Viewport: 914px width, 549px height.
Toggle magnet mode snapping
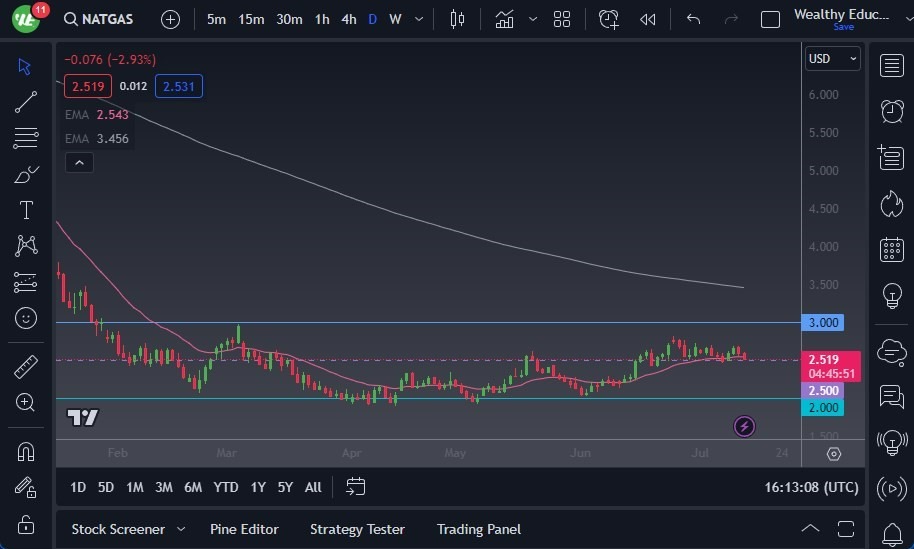(26, 452)
